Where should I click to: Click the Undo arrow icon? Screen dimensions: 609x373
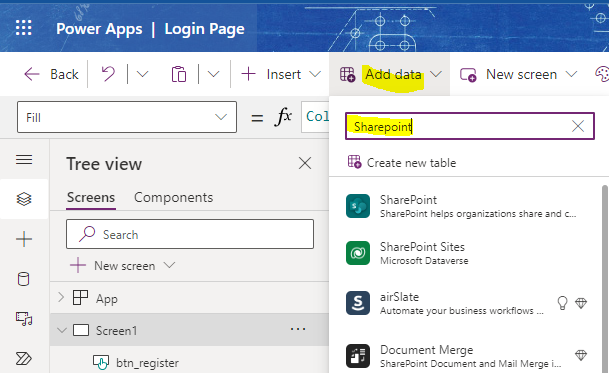click(x=108, y=74)
